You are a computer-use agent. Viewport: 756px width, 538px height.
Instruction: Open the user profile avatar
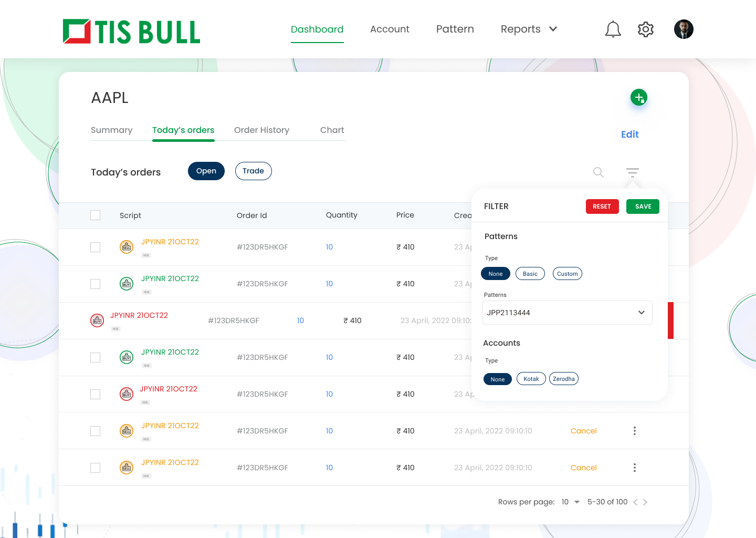click(x=684, y=29)
